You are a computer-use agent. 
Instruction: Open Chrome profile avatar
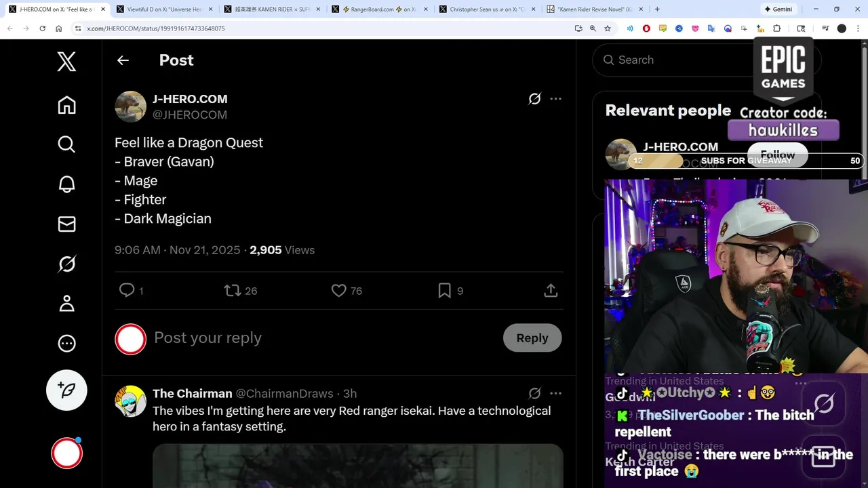pyautogui.click(x=842, y=28)
